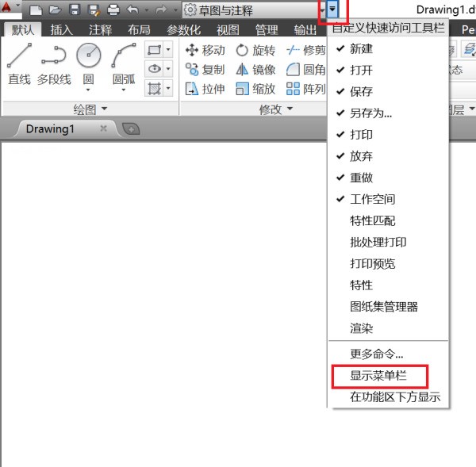Click the Open folder icon in quick access toolbar
476x467 pixels.
point(56,10)
